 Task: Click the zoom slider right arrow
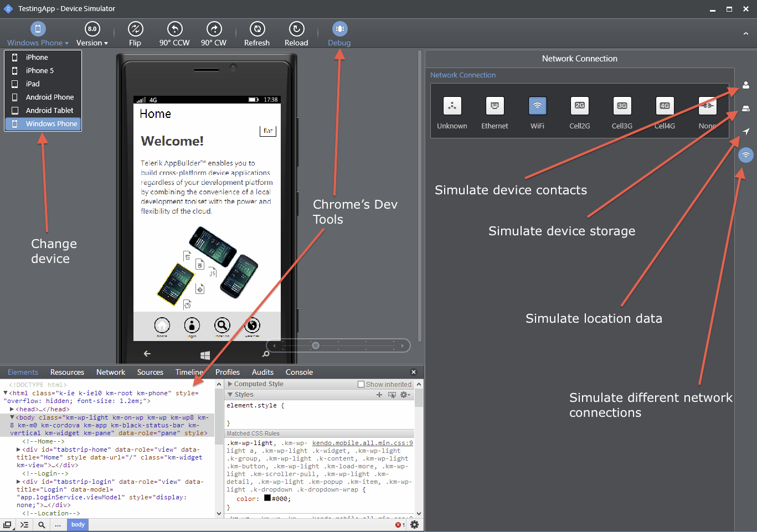coord(403,345)
